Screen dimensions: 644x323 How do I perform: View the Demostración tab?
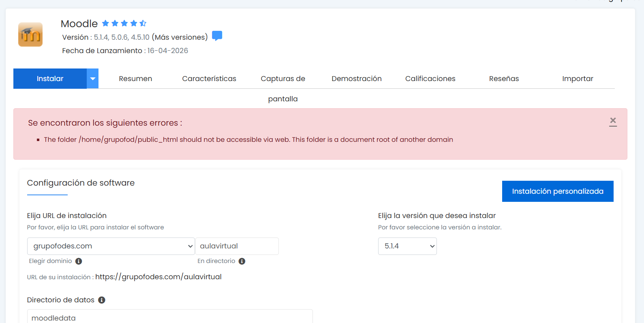click(357, 79)
